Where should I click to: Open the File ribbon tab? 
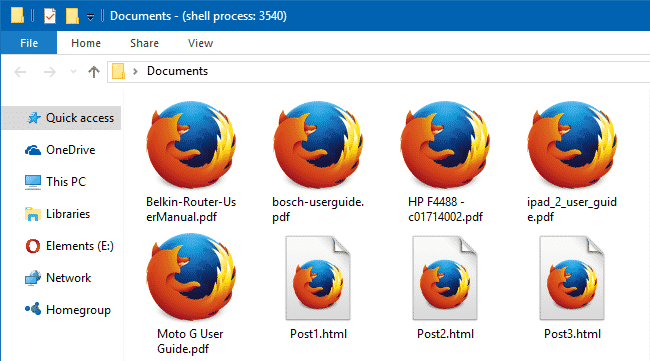(x=29, y=43)
